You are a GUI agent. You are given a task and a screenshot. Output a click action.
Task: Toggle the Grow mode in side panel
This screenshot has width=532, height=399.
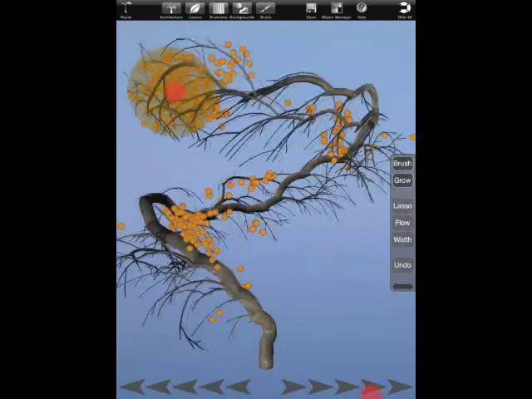click(x=402, y=180)
